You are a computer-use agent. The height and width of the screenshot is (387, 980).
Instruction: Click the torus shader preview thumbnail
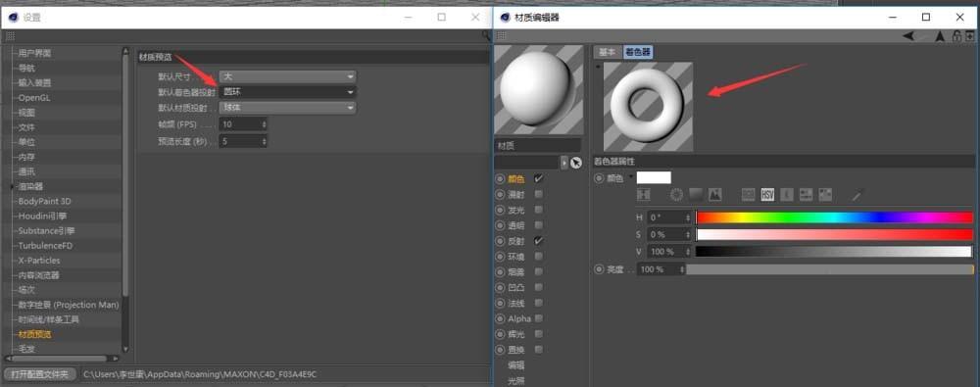(x=648, y=106)
